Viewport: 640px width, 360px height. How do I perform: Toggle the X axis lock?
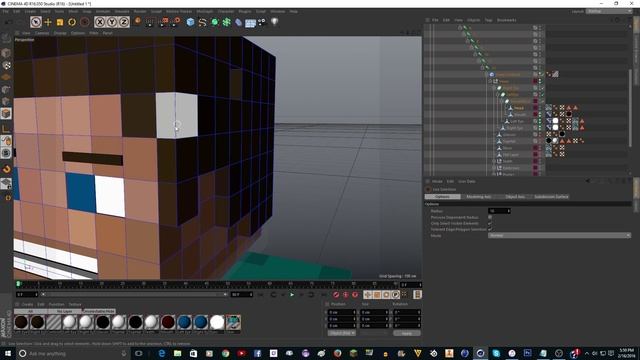click(x=100, y=22)
